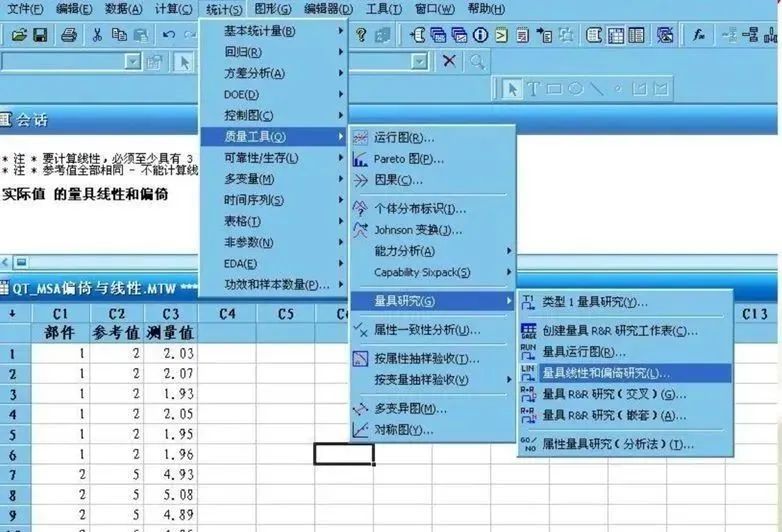782x532 pixels.
Task: Click the Print icon in toolbar
Action: click(69, 35)
